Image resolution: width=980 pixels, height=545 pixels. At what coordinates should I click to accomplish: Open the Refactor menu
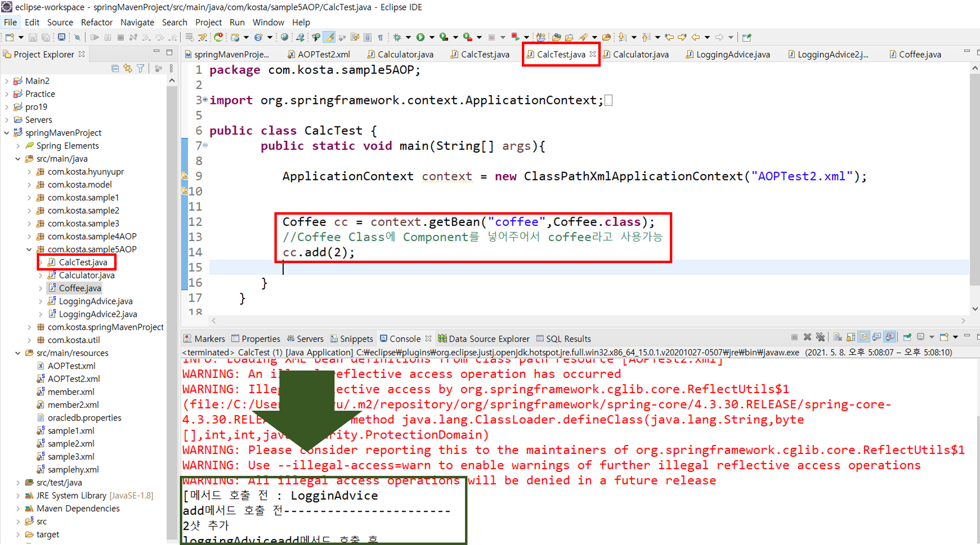point(97,22)
